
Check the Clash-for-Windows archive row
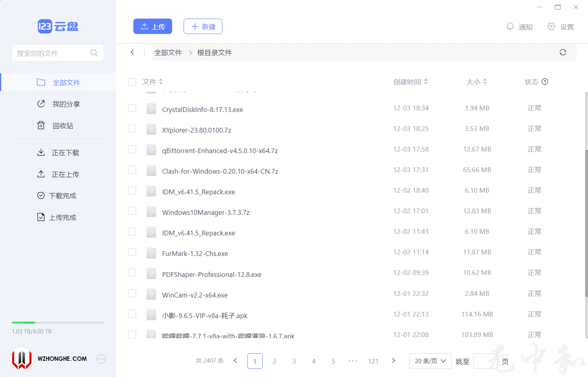click(x=132, y=170)
